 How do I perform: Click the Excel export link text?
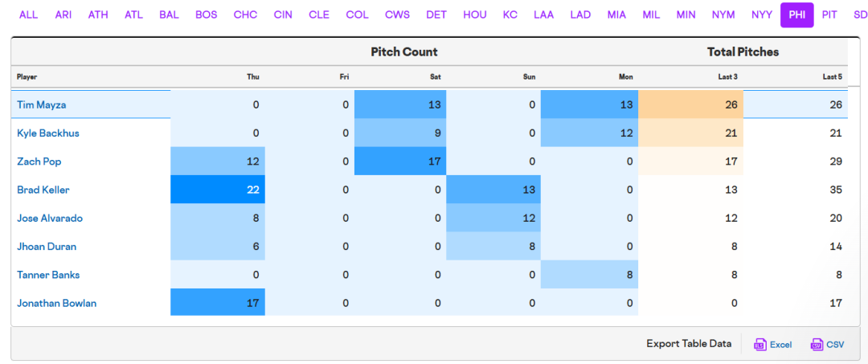(x=780, y=345)
